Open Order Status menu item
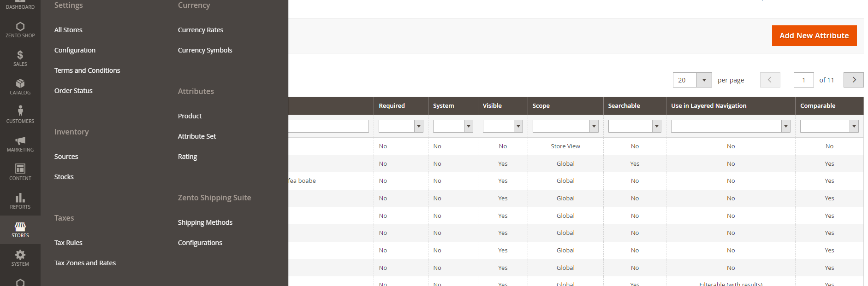This screenshot has width=868, height=286. 73,91
